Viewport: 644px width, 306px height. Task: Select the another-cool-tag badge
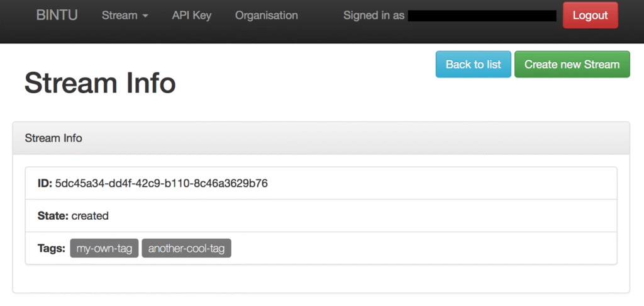pyautogui.click(x=186, y=249)
